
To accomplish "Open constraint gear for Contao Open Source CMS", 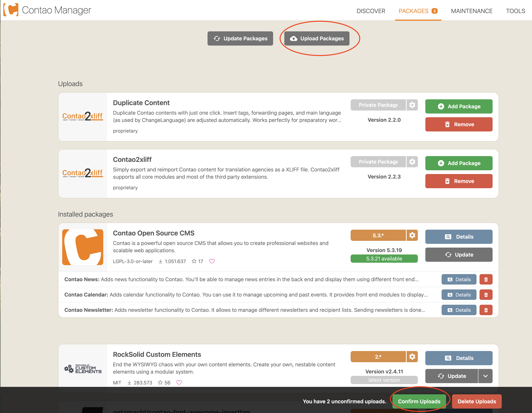I will (412, 235).
